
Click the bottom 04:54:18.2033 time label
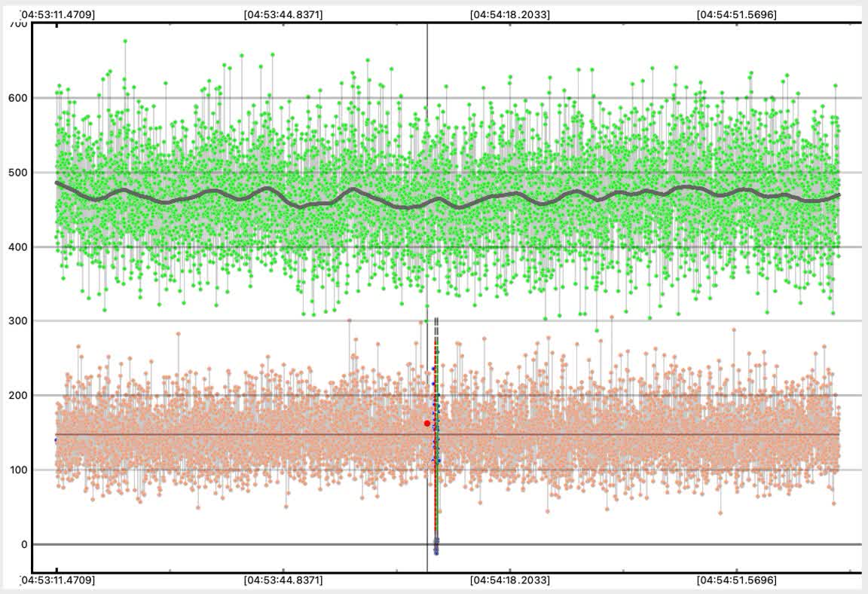509,580
